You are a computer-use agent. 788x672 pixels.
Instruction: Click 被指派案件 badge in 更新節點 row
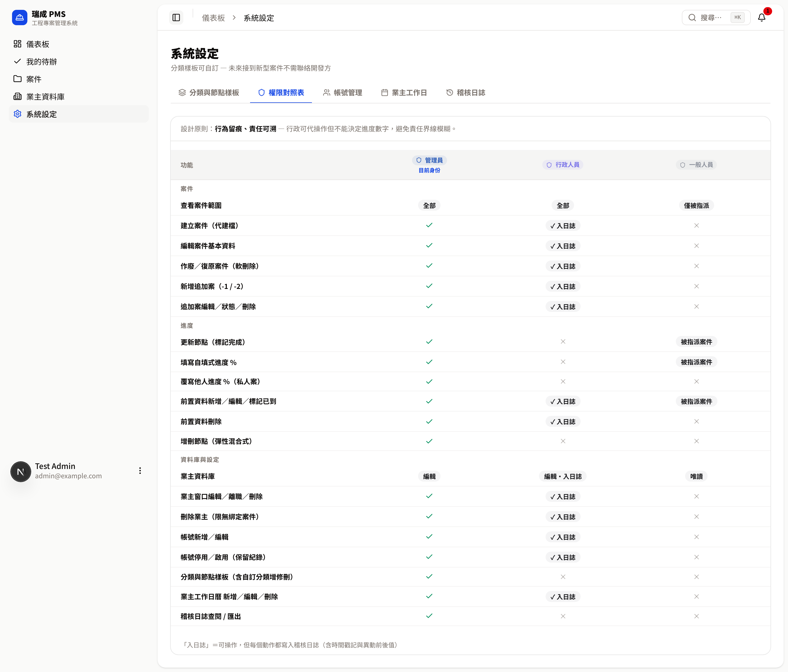point(696,342)
